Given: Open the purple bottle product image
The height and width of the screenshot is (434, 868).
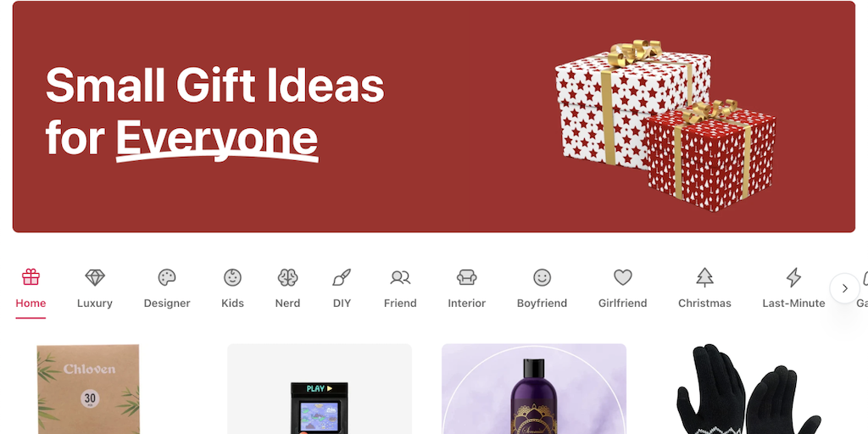Looking at the screenshot, I should [534, 389].
